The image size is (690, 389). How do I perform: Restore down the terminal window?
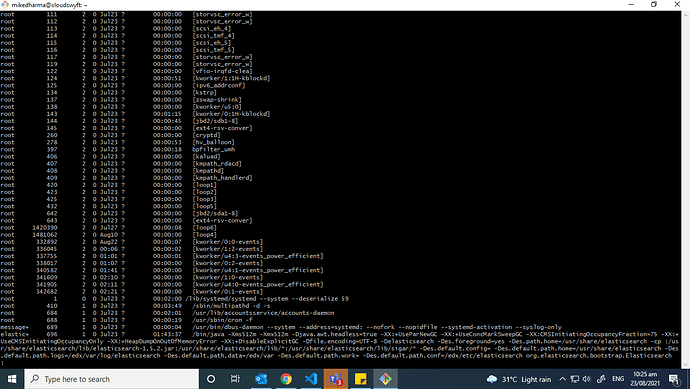coord(654,4)
